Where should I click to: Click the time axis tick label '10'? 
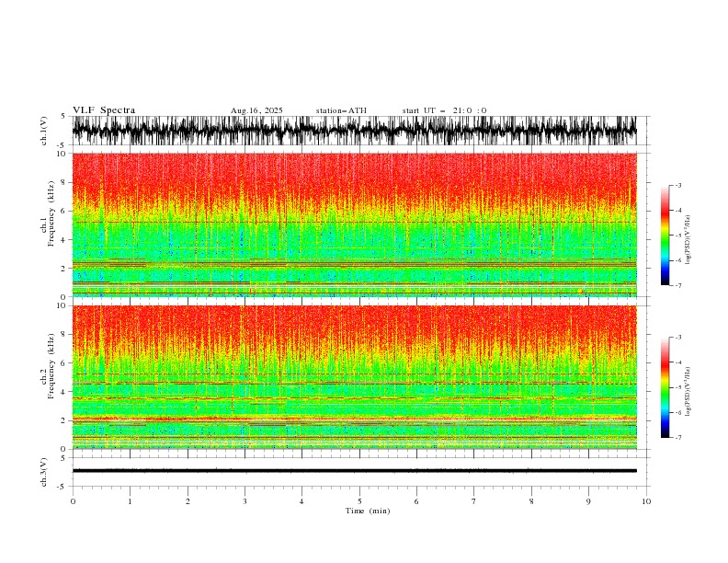[x=646, y=501]
